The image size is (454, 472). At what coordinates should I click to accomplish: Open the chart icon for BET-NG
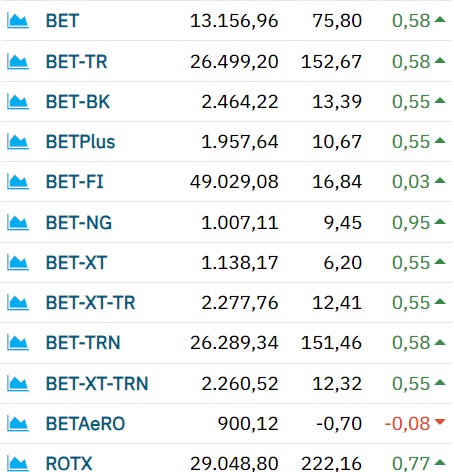coord(18,223)
